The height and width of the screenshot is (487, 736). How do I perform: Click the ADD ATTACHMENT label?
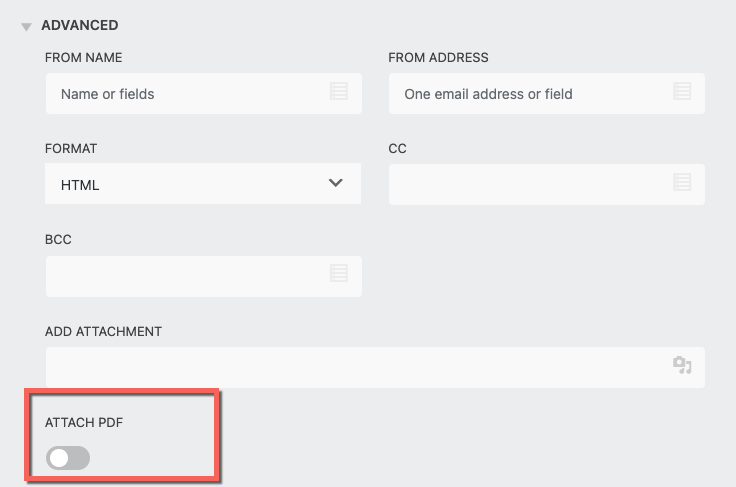tap(103, 331)
